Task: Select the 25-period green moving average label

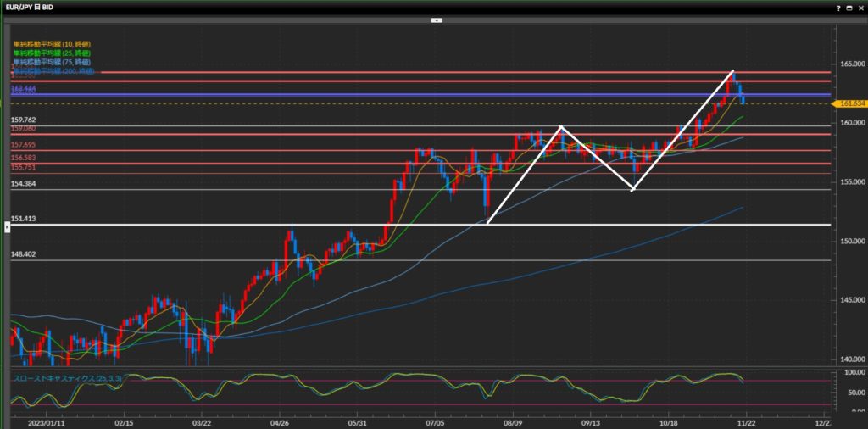Action: click(52, 53)
